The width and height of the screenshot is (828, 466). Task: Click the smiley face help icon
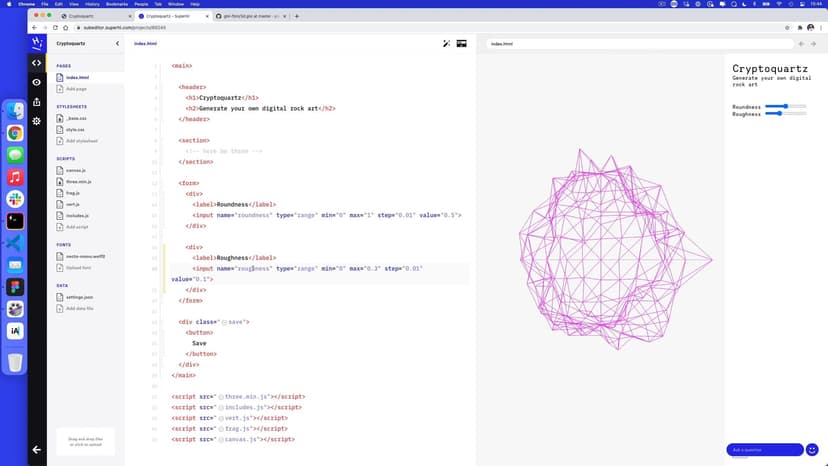[812, 450]
